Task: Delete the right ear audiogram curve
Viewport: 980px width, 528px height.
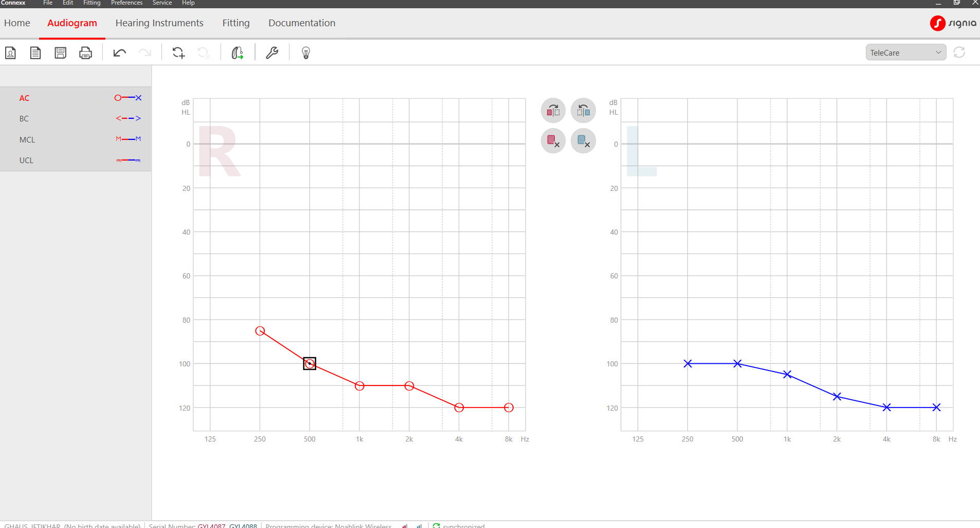Action: tap(553, 140)
